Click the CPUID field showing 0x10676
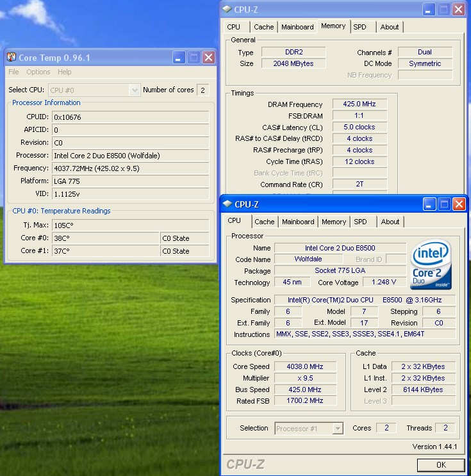Viewport: 471px width, 476px height. (131, 117)
